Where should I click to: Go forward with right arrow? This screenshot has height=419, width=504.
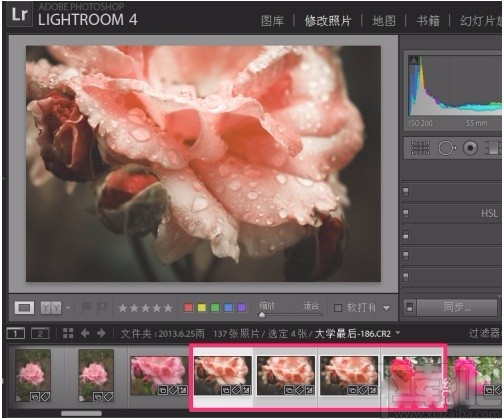(x=101, y=333)
